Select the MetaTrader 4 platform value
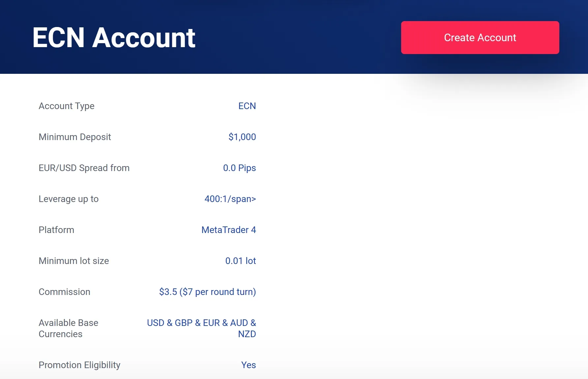 pos(229,230)
